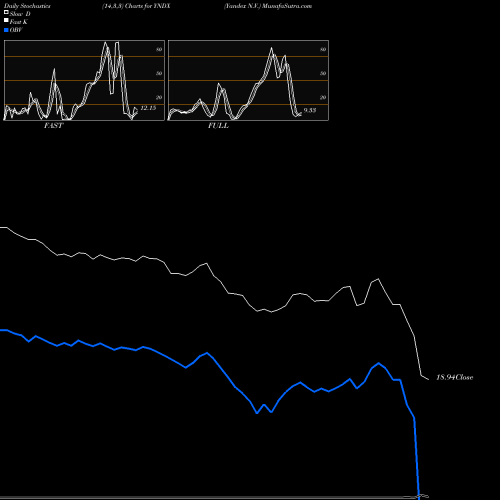Image resolution: width=500 pixels, height=500 pixels.
Task: Click the blue OBV legend swatch
Action: click(6, 30)
